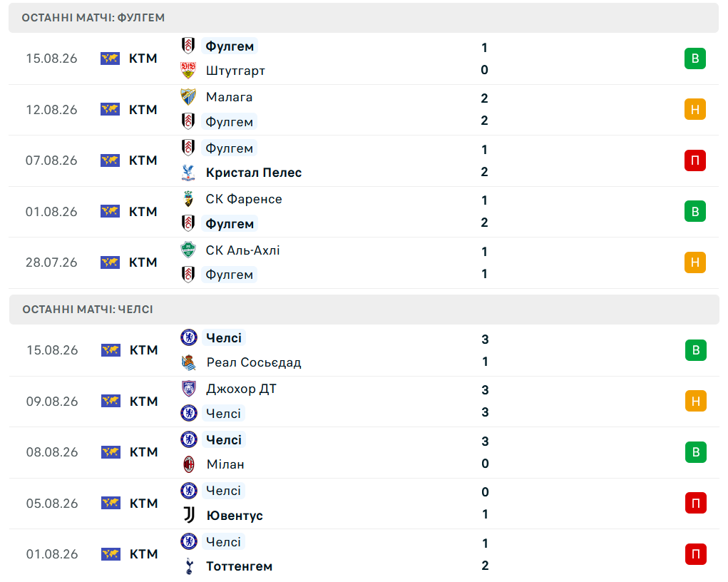Image resolution: width=728 pixels, height=582 pixels.
Task: Click the Tottenham cockerel crest
Action: point(188,566)
